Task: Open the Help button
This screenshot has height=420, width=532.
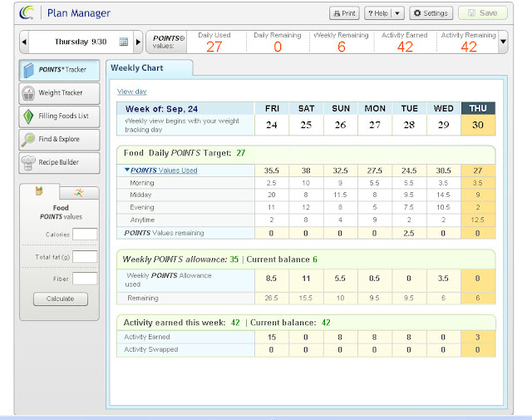Action: point(378,13)
